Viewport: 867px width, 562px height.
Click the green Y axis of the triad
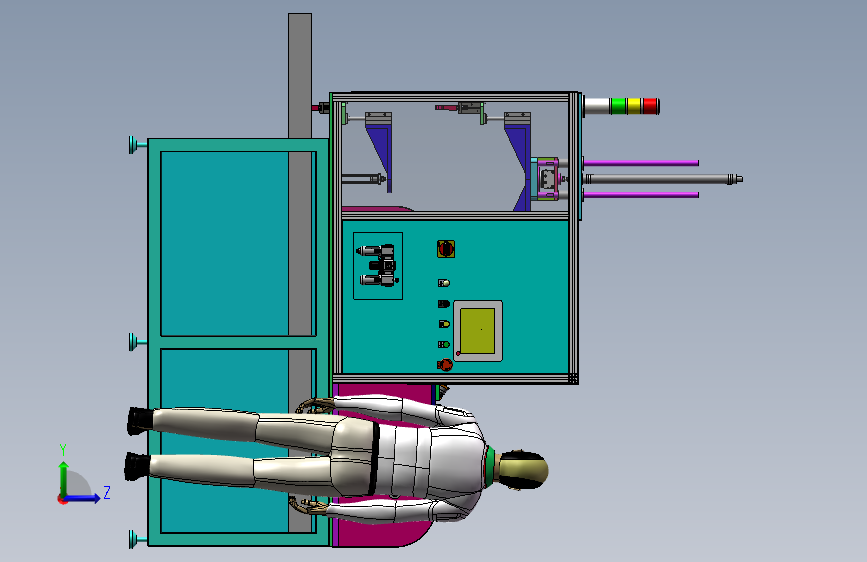64,479
